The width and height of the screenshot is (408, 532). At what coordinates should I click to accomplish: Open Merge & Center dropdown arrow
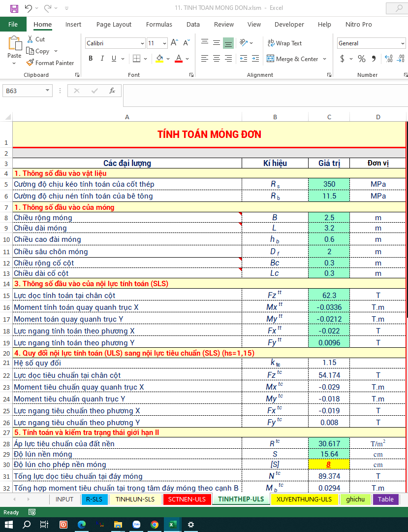click(x=325, y=59)
